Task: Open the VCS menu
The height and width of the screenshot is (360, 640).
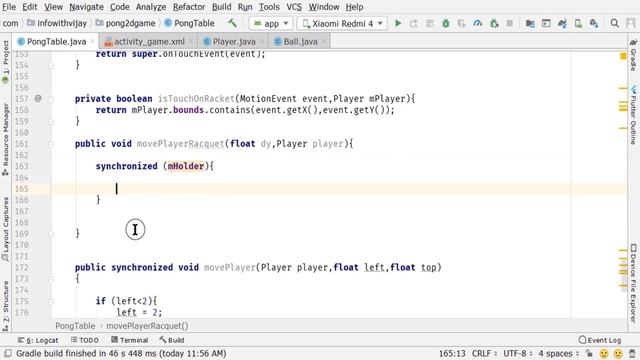Action: [294, 7]
